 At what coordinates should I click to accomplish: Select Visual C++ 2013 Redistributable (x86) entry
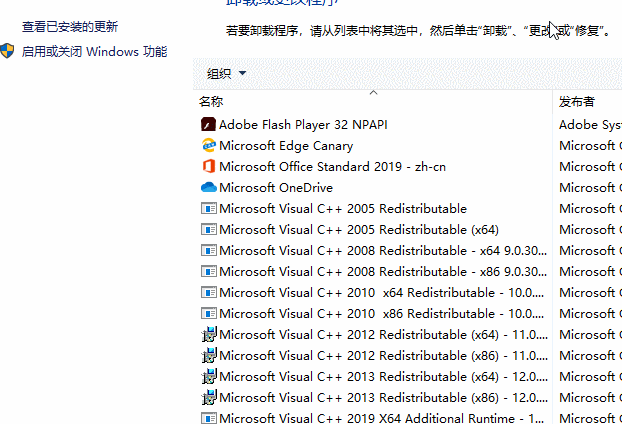[384, 398]
